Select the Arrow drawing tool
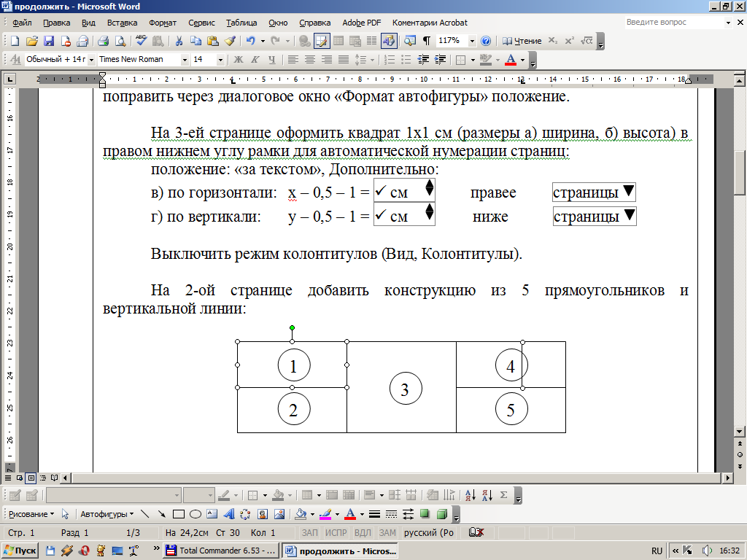Screen dimensions: 747x560 [x=162, y=514]
